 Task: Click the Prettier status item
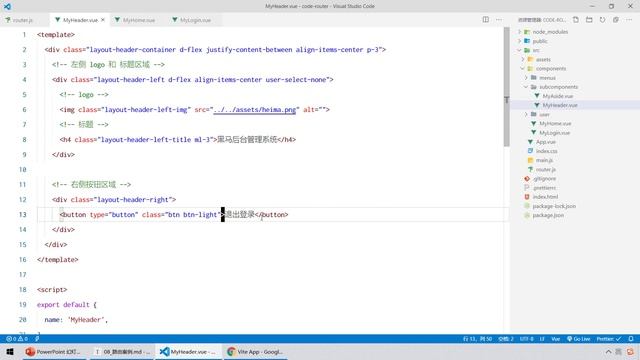[x=609, y=339]
